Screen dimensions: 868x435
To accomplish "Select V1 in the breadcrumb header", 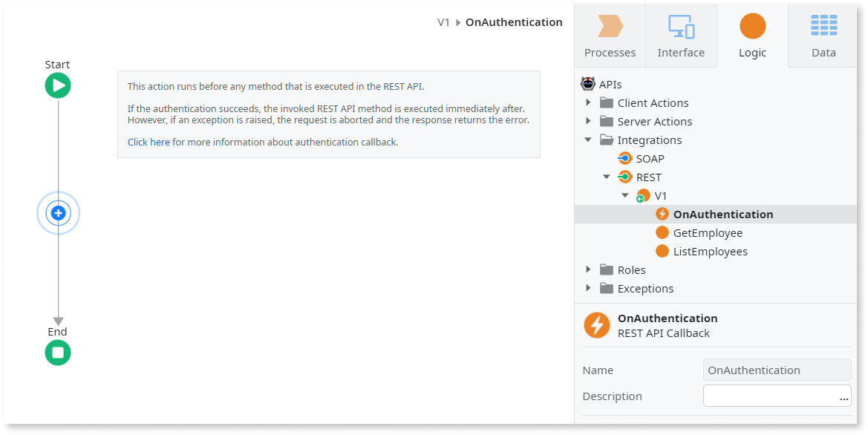I will (x=443, y=22).
